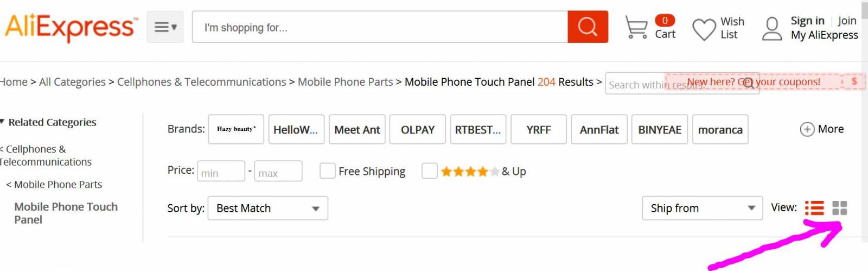This screenshot has height=271, width=868.
Task: Enable the Free Shipping checkbox
Action: [x=327, y=171]
